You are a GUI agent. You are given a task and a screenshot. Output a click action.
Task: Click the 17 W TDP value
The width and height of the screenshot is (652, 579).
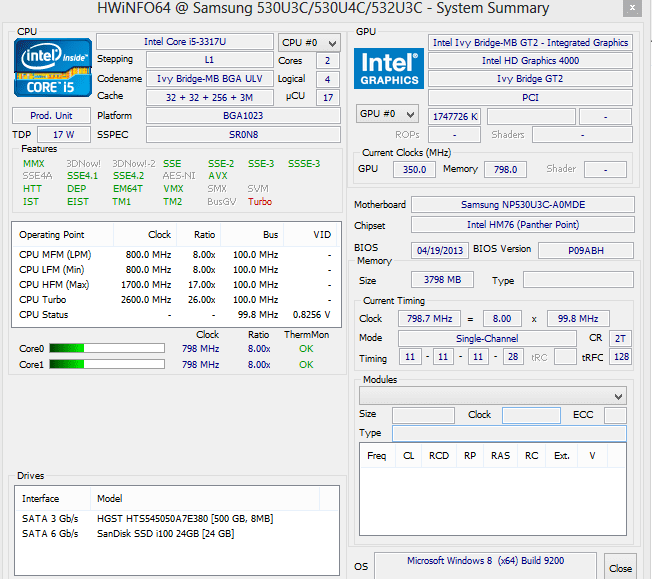point(64,135)
